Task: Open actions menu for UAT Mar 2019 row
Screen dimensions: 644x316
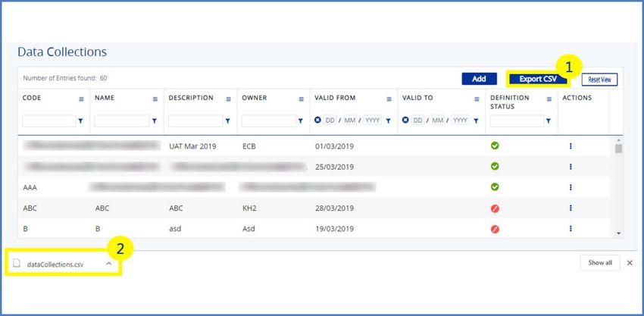Action: [571, 146]
